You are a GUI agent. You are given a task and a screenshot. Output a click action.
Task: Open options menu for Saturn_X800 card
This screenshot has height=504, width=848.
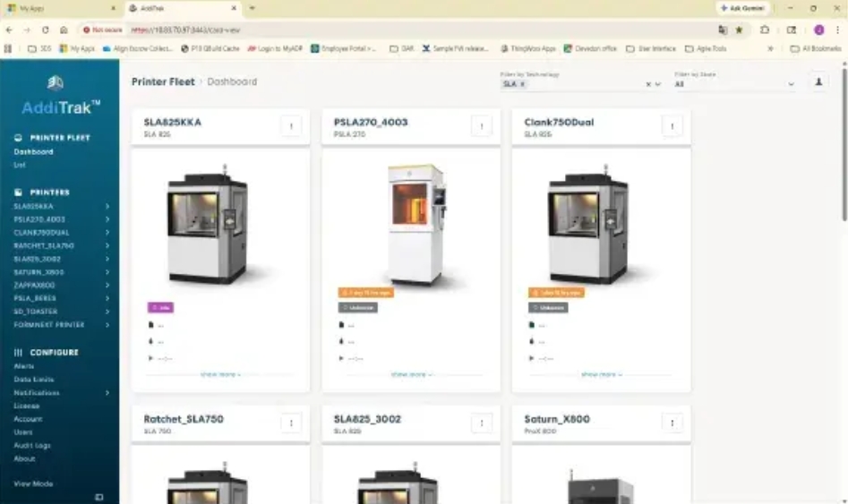click(x=672, y=423)
